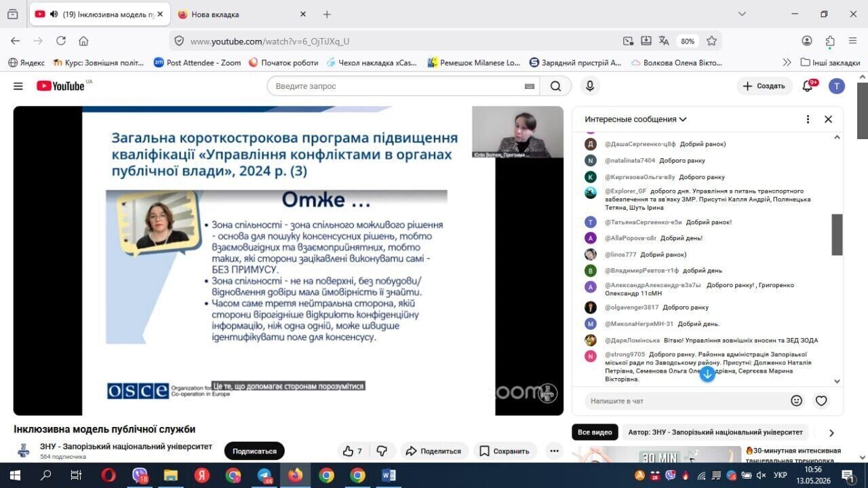Dislike the video thumbs-down button
This screenshot has height=488, width=868.
(382, 451)
